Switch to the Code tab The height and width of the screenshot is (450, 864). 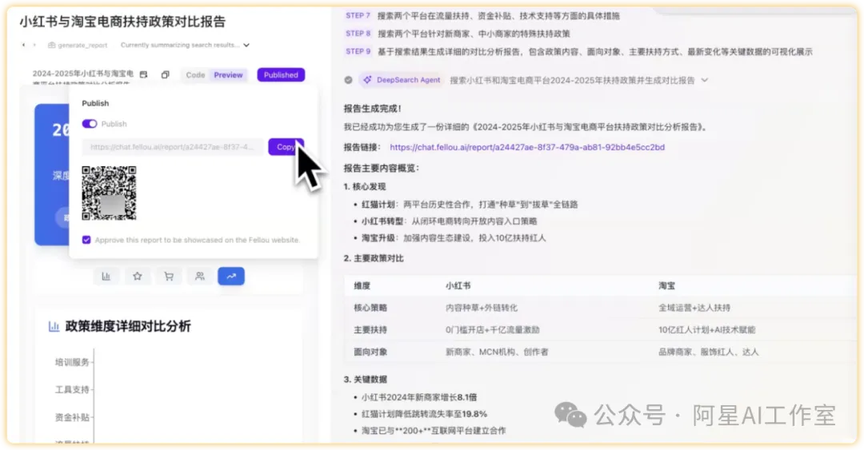point(195,75)
